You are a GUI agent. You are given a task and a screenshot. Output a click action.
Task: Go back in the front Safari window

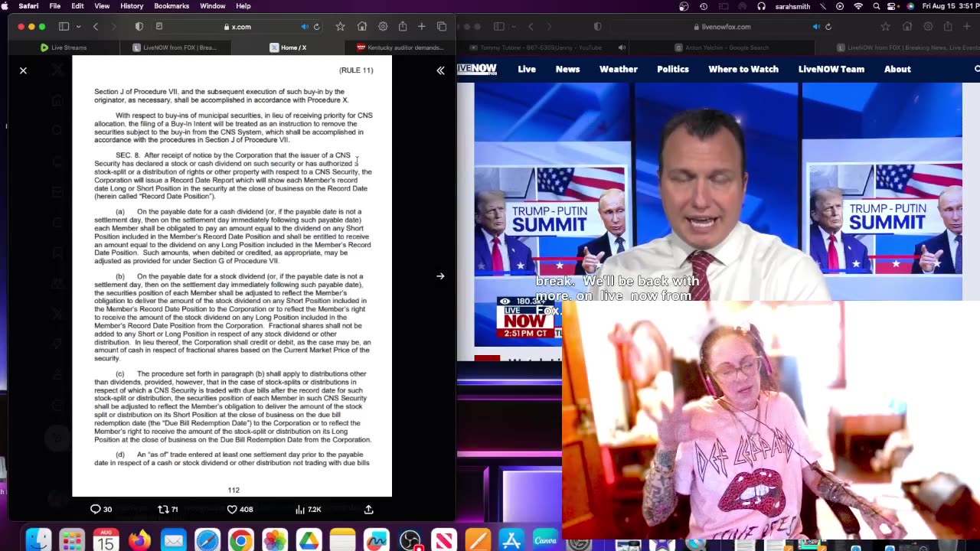tap(96, 27)
